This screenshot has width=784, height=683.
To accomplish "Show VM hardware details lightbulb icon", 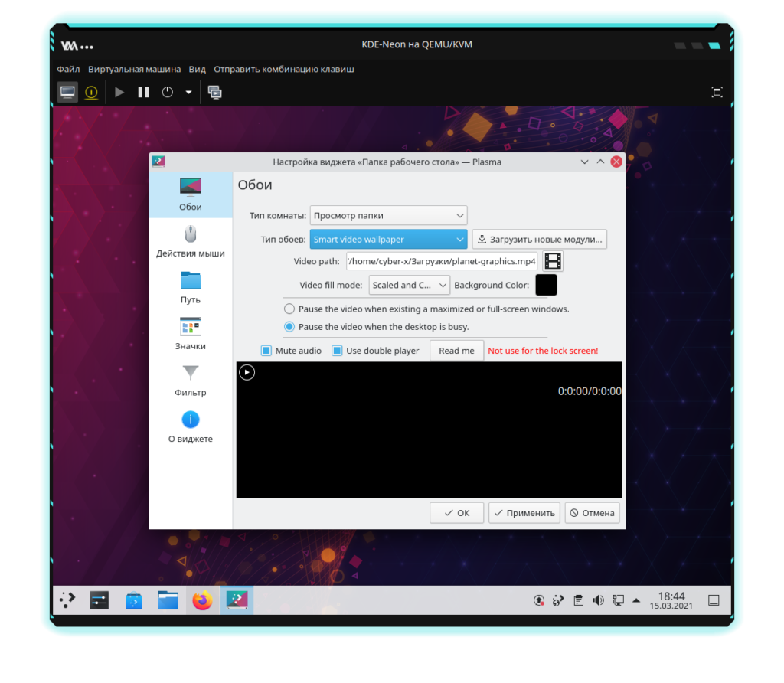I will click(x=91, y=92).
